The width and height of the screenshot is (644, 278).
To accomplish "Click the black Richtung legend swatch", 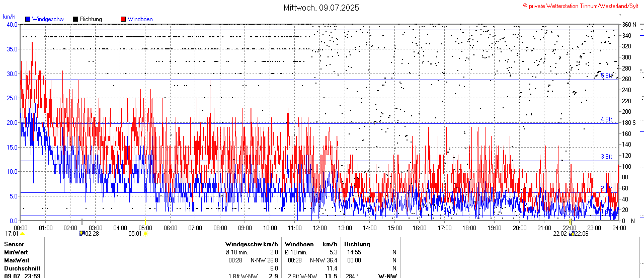I will point(75,19).
